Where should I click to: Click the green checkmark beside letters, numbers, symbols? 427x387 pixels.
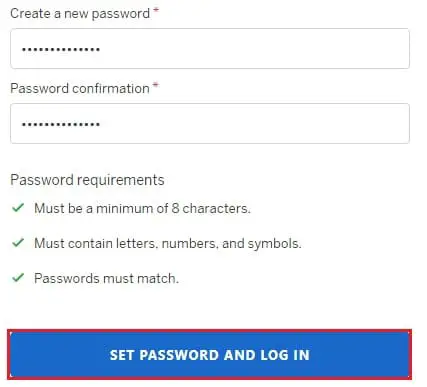(18, 243)
